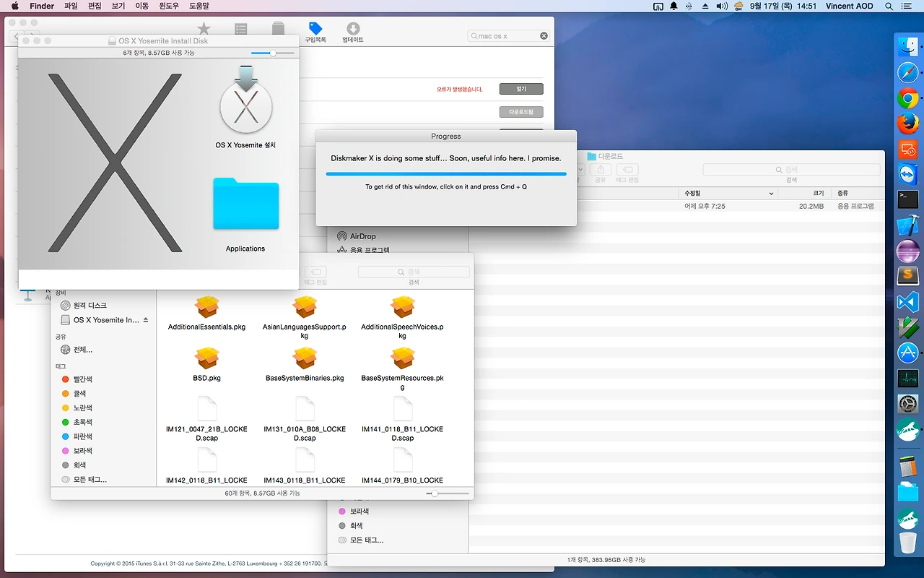Adjust icon size slider in Install Disk window
Screen dimensions: 924x578
pos(273,53)
